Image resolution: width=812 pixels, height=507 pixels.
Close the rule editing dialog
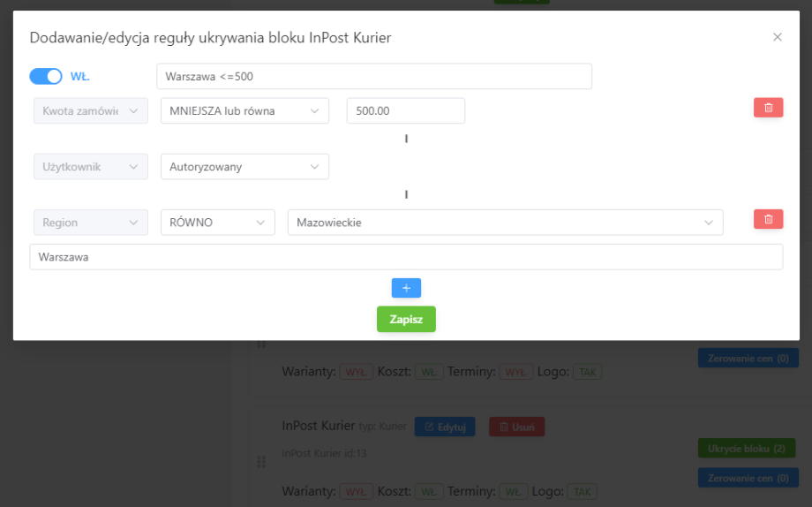click(x=778, y=37)
